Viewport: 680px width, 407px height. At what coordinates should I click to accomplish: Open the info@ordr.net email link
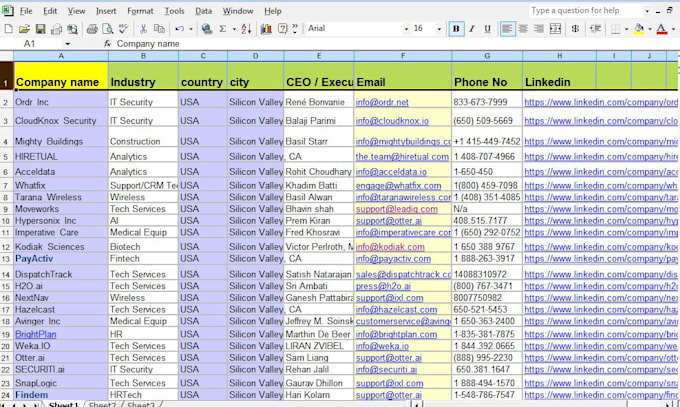pyautogui.click(x=382, y=102)
